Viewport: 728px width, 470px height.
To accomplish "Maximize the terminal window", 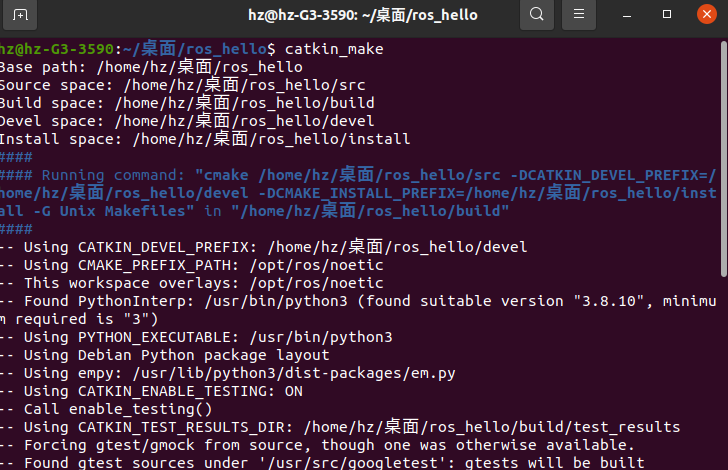I will tap(667, 15).
